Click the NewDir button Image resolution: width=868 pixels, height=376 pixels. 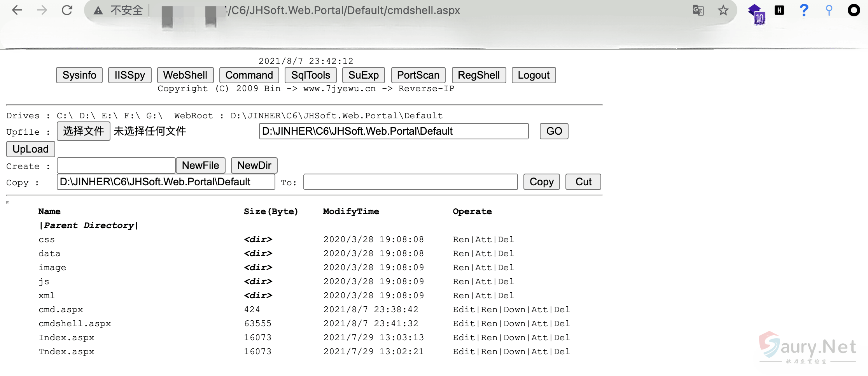point(254,165)
